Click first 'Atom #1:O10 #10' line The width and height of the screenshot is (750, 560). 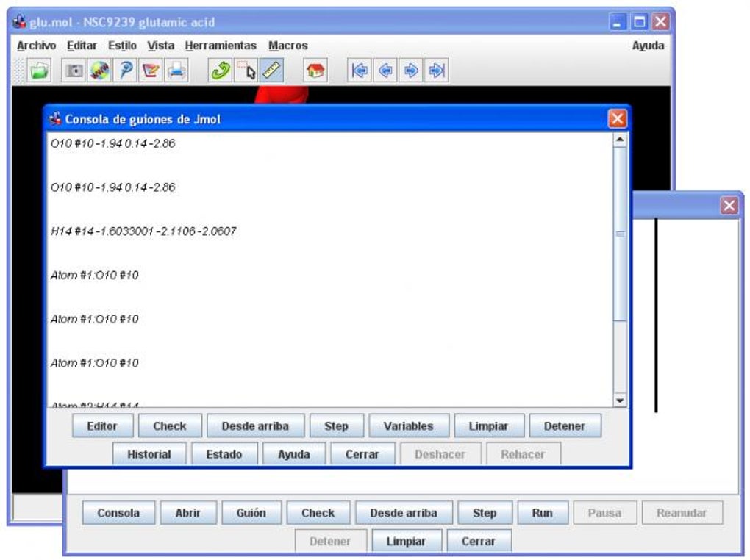[x=95, y=276]
